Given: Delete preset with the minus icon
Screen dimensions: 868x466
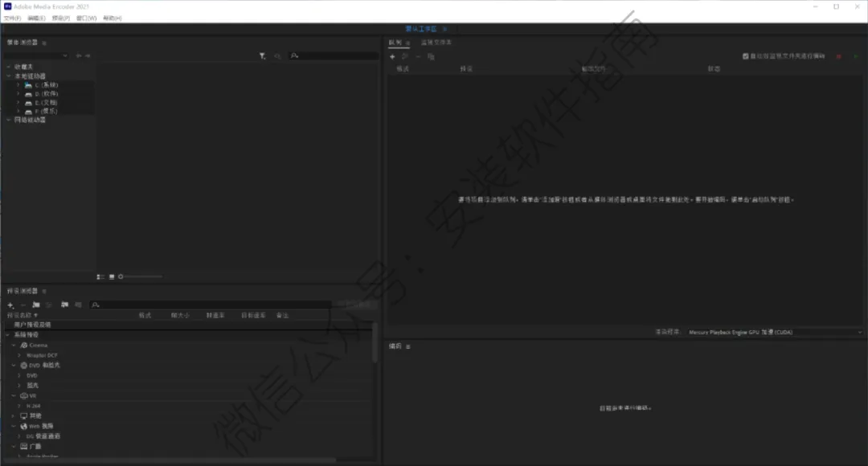Looking at the screenshot, I should 23,305.
